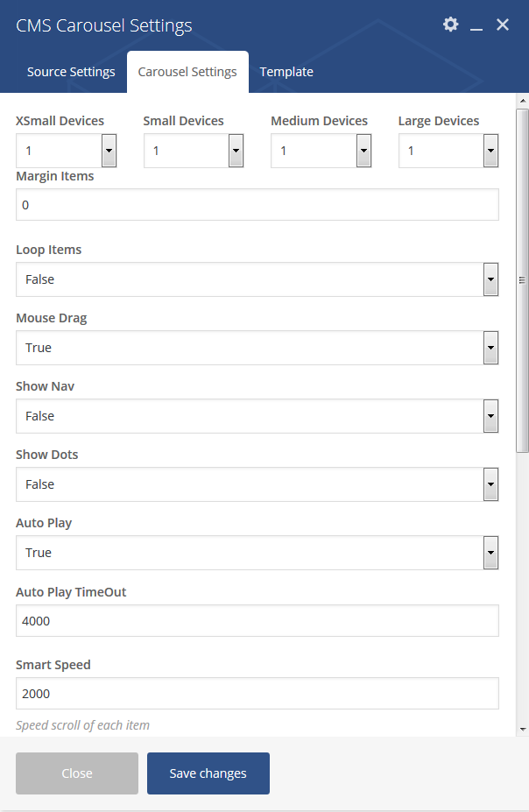The height and width of the screenshot is (812, 529).
Task: Open the Large Devices dropdown
Action: click(448, 151)
